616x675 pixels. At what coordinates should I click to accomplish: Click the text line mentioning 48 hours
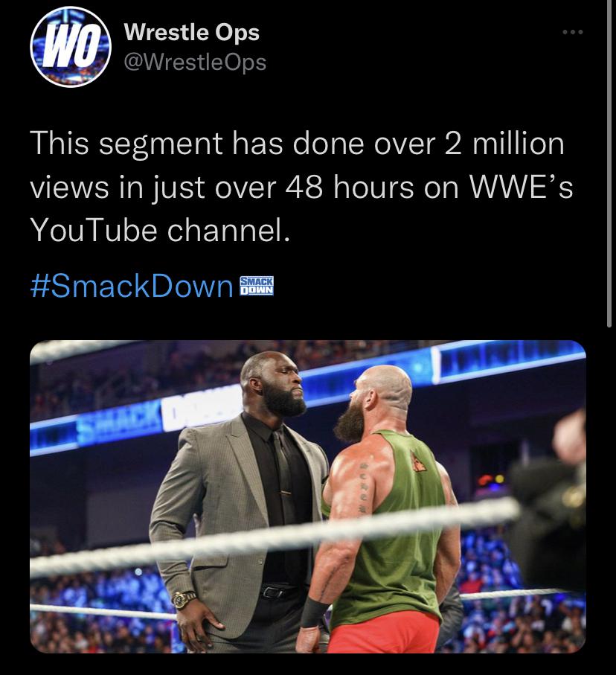pyautogui.click(x=301, y=188)
